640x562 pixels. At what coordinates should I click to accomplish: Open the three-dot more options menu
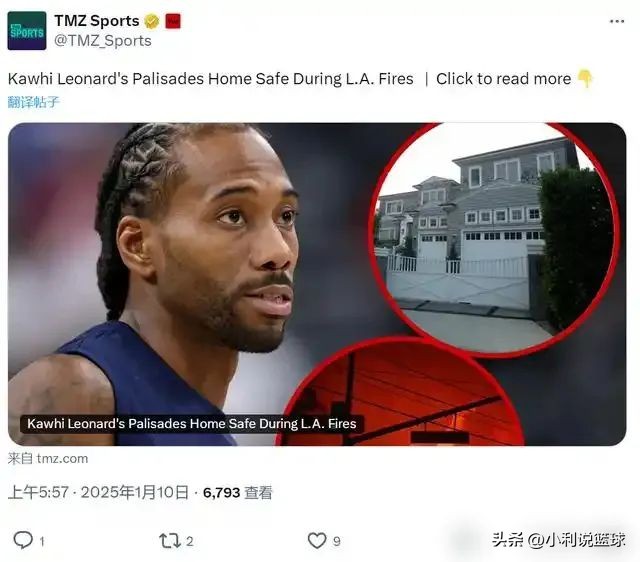click(617, 21)
